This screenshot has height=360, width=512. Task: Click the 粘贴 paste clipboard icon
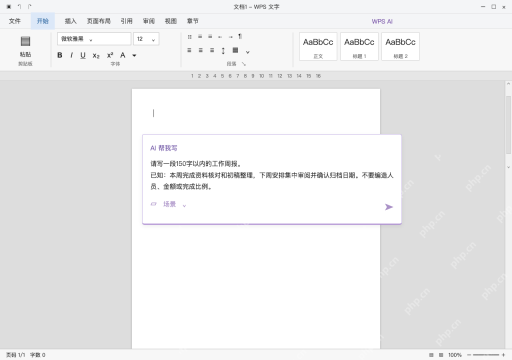(x=25, y=41)
